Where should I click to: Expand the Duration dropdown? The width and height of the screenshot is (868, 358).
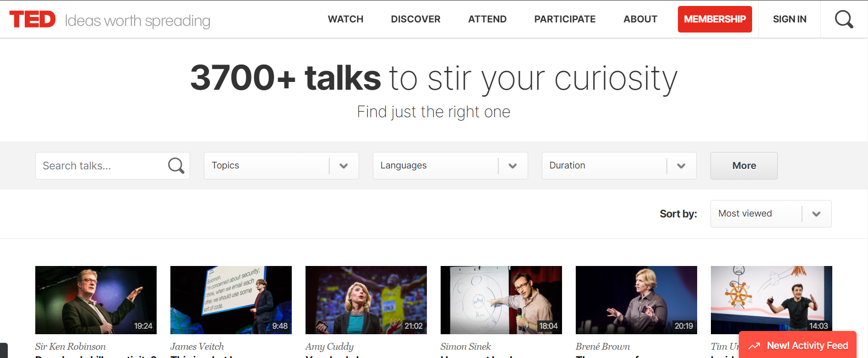tap(619, 166)
